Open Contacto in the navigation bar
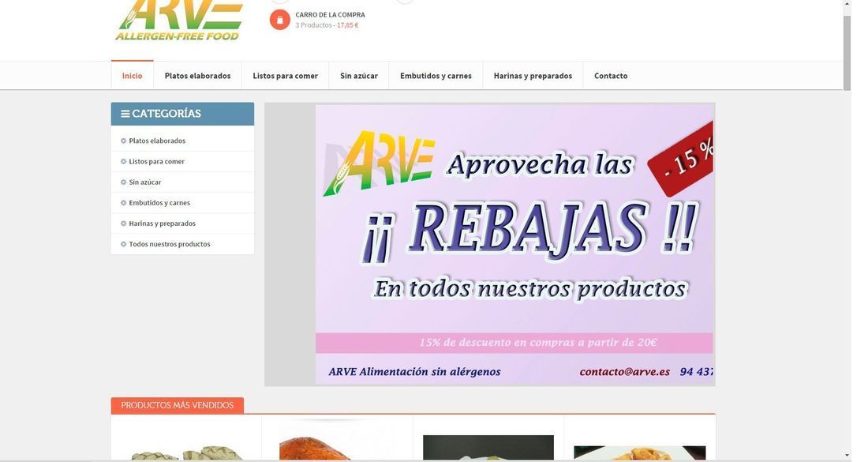The height and width of the screenshot is (462, 868). [611, 76]
